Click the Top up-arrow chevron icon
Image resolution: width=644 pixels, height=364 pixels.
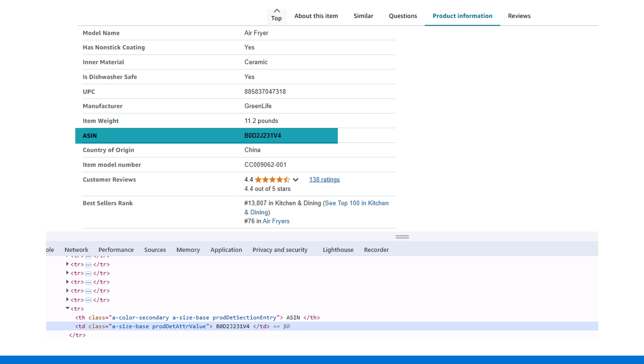pyautogui.click(x=277, y=11)
